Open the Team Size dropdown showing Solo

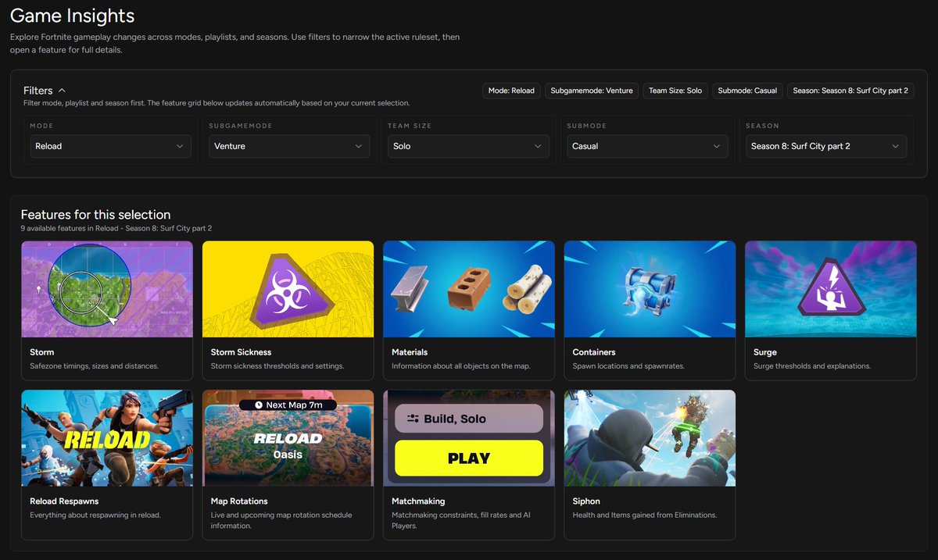coord(468,146)
